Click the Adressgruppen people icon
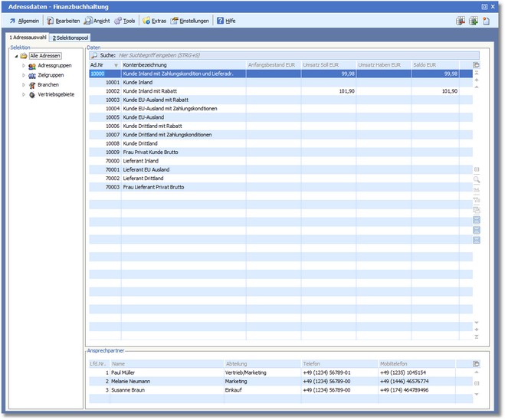This screenshot has width=505, height=420. tap(31, 66)
